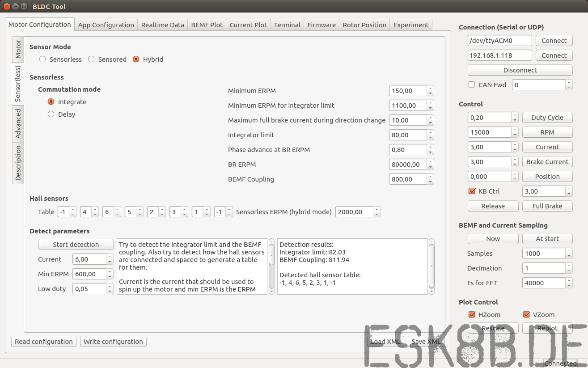The height and width of the screenshot is (368, 588).
Task: Enable the CAN Fwd checkbox
Action: (x=472, y=85)
